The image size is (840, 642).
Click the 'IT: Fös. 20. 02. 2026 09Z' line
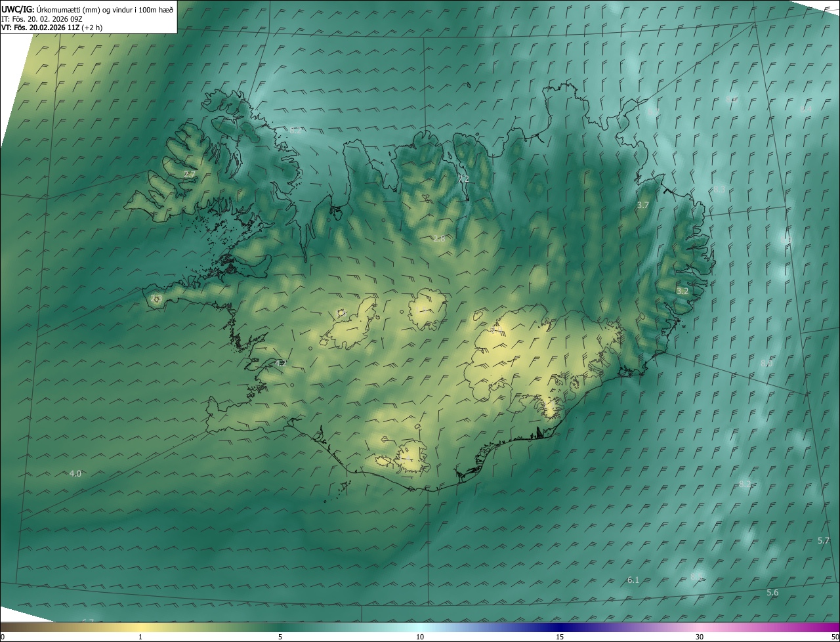coord(42,19)
